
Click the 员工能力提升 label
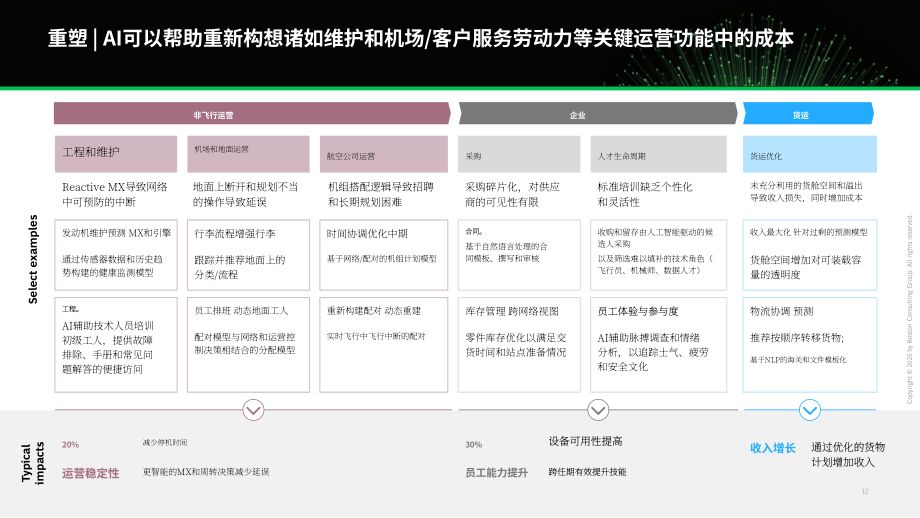coord(496,472)
